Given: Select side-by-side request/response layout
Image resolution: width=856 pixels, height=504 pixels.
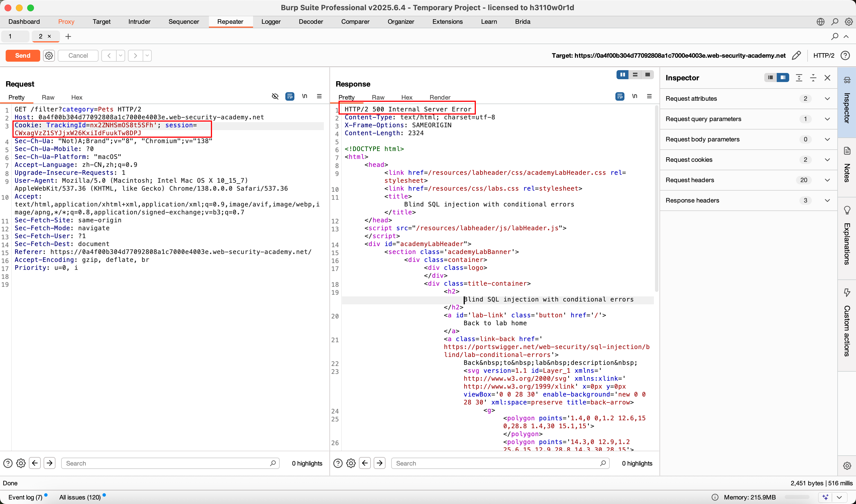Looking at the screenshot, I should tap(622, 74).
